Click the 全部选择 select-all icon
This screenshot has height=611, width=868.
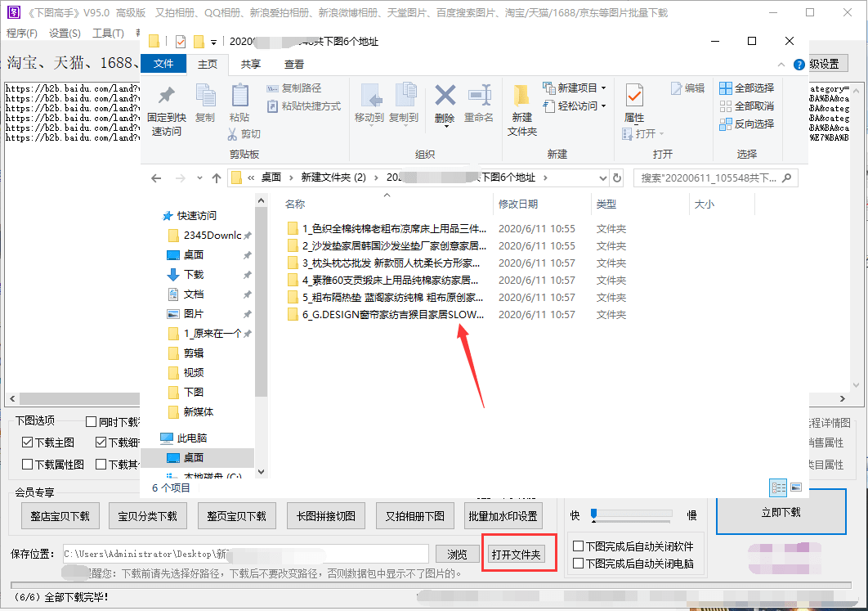[x=727, y=88]
